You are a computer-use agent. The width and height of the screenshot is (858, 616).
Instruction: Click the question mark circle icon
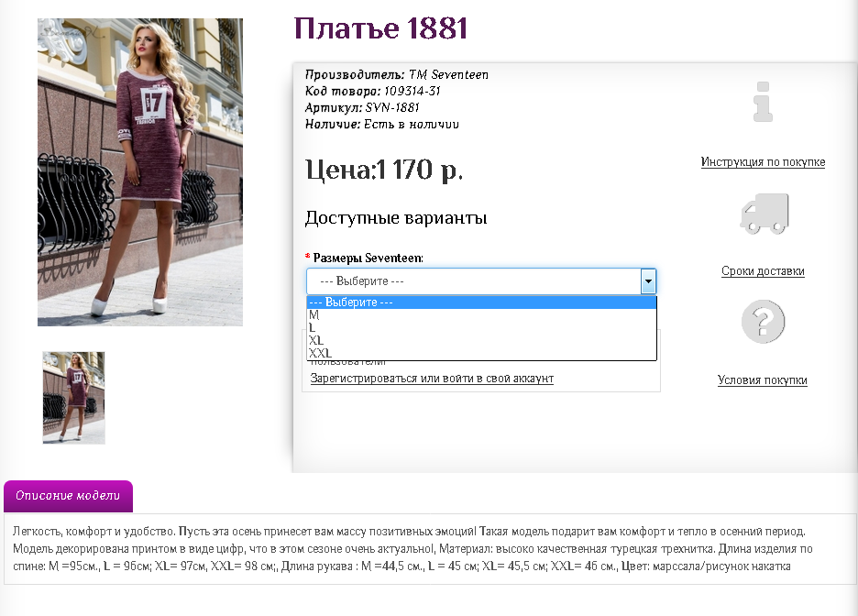pyautogui.click(x=763, y=322)
